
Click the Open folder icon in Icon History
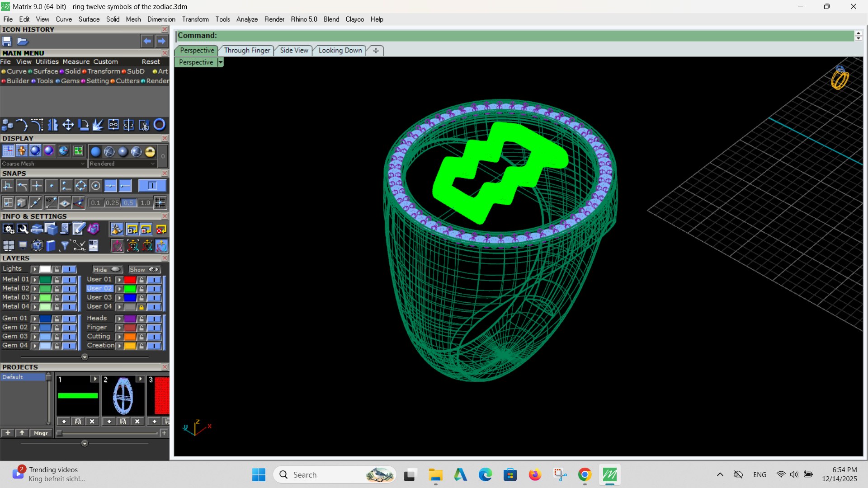[x=23, y=42]
